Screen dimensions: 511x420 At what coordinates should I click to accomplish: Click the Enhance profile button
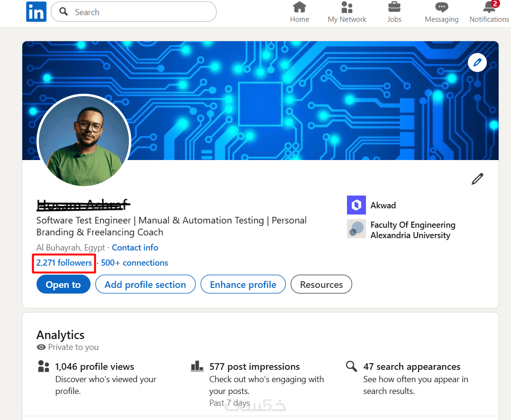pos(243,285)
